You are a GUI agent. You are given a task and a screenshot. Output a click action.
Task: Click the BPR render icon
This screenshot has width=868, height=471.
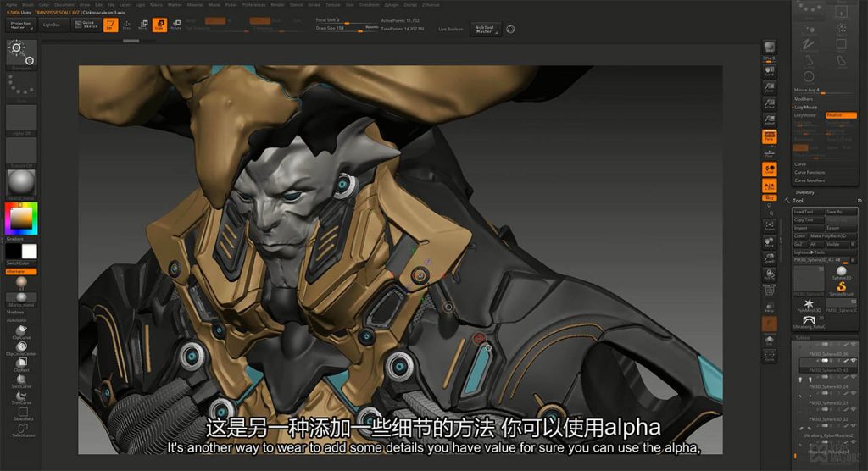(x=770, y=48)
